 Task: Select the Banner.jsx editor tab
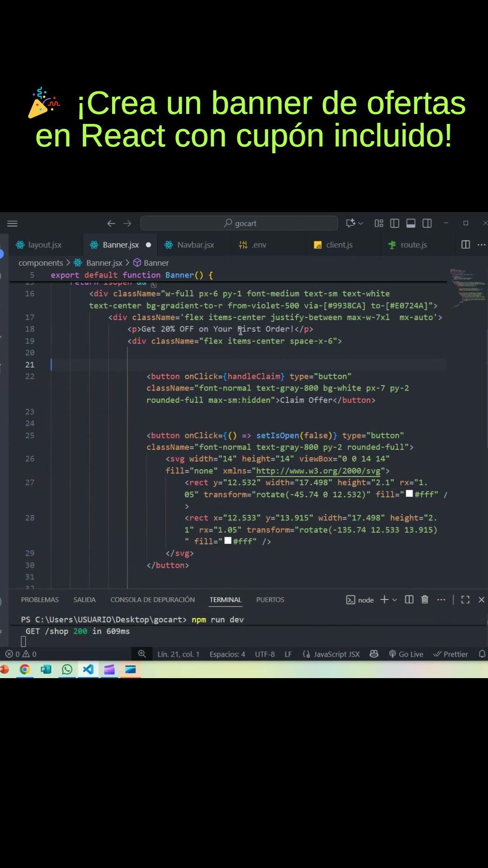[121, 245]
